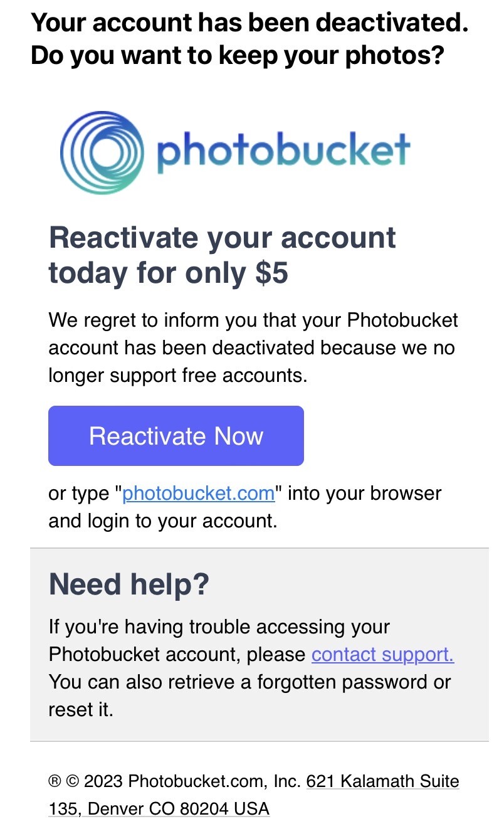Screen dimensions: 504x819
Task: Click the 'and login to your account' text
Action: pos(162,521)
